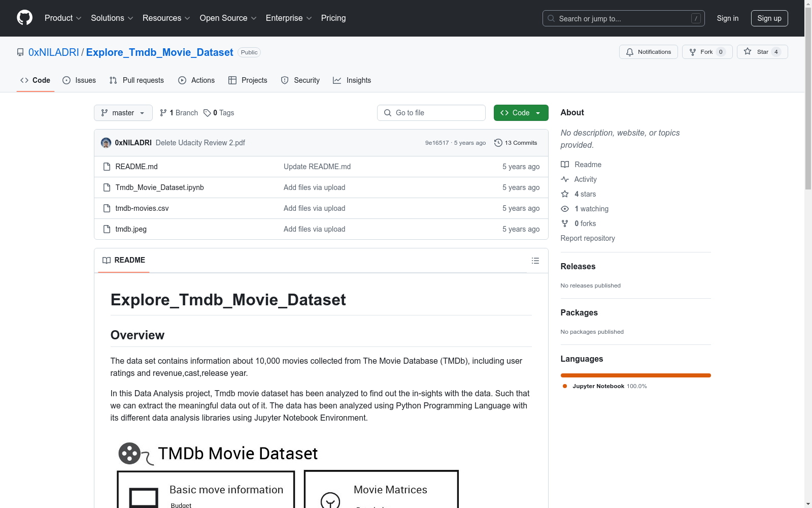Open the 'Delete Udacity Review 2.pdf' commit message
The height and width of the screenshot is (508, 812).
(x=200, y=143)
